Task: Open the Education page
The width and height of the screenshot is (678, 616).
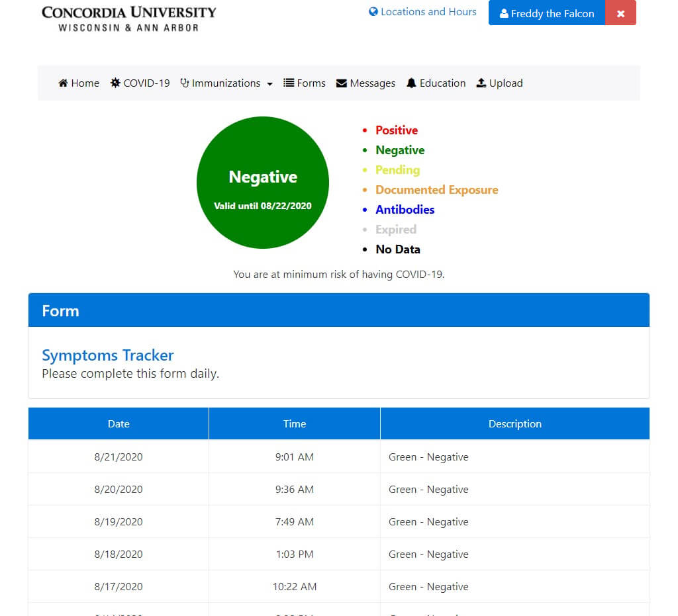Action: pos(436,83)
